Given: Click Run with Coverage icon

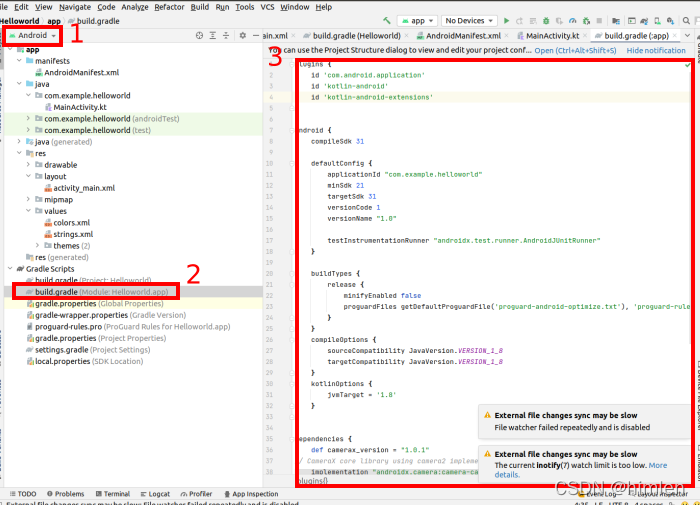Looking at the screenshot, I should (559, 21).
